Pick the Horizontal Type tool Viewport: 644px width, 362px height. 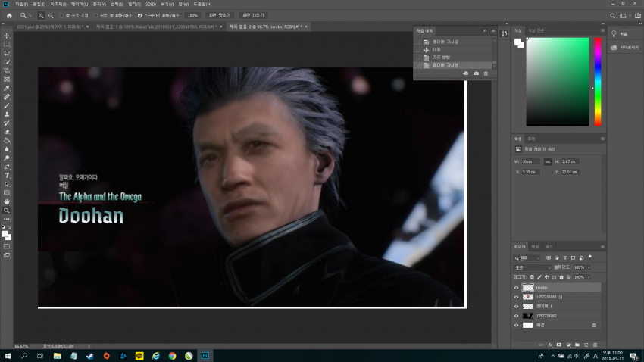coord(7,175)
